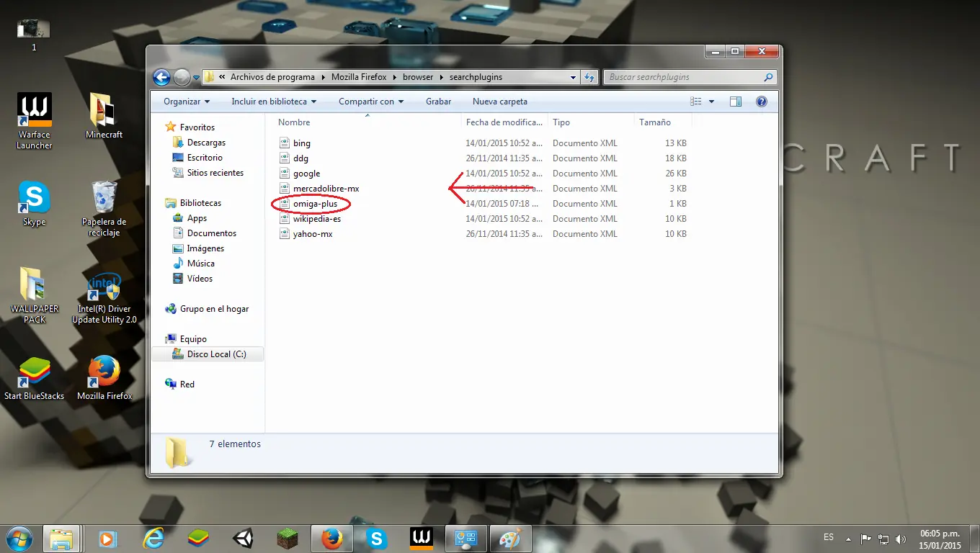Viewport: 980px width, 553px height.
Task: Select the yahoo-mx file icon
Action: [284, 234]
